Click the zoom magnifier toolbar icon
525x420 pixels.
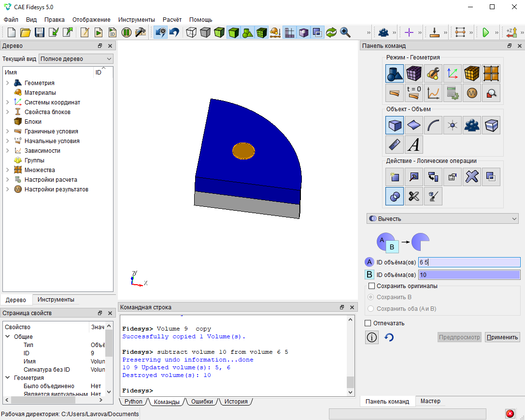(345, 32)
